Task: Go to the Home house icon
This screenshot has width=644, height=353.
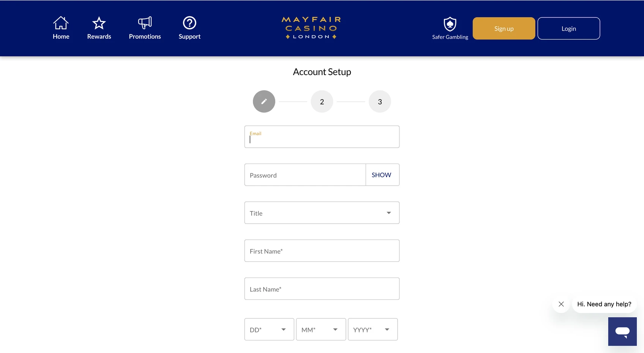Action: [x=61, y=23]
